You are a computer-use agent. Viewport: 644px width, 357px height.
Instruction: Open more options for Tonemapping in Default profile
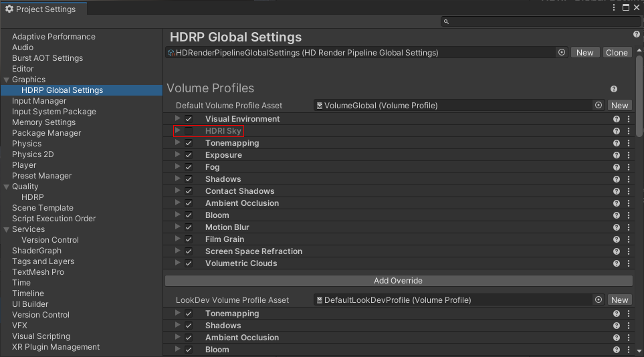pyautogui.click(x=629, y=143)
